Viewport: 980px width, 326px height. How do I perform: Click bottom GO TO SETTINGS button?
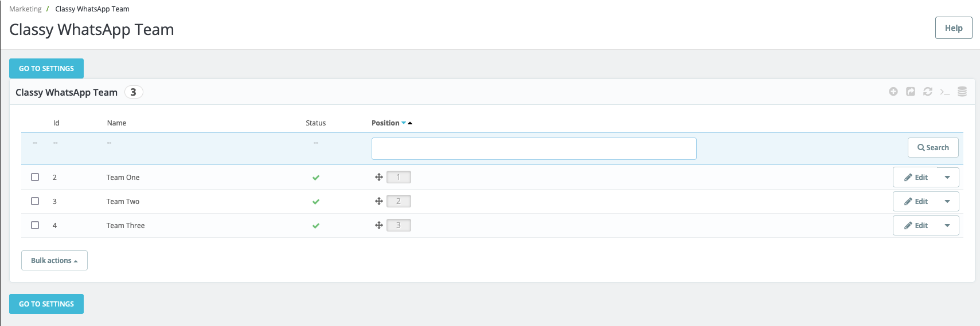(46, 304)
